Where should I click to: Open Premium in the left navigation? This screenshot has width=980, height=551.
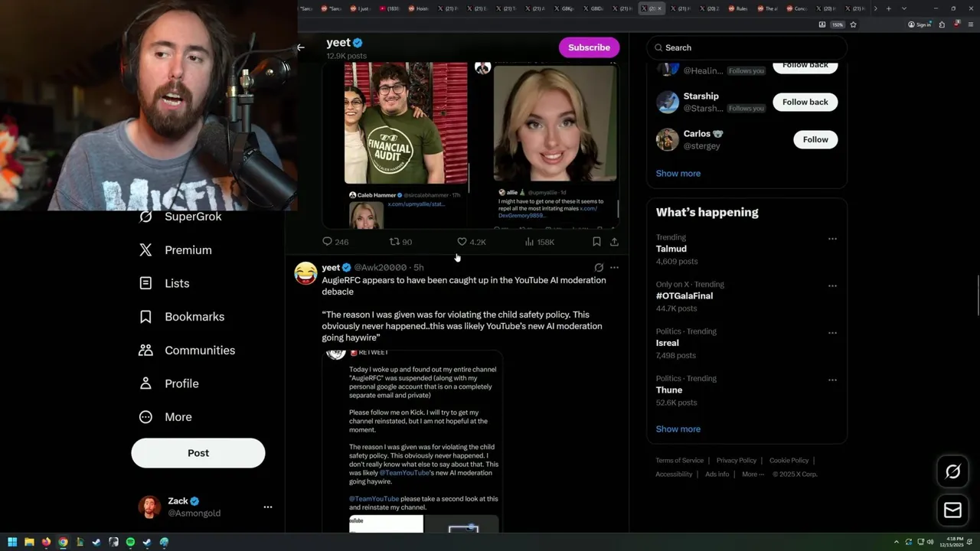175,250
